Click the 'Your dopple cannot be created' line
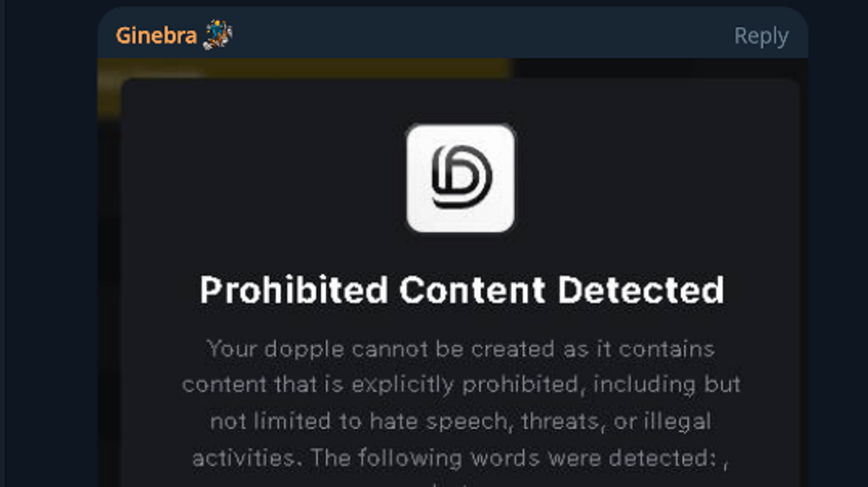868x487 pixels. pyautogui.click(x=461, y=349)
